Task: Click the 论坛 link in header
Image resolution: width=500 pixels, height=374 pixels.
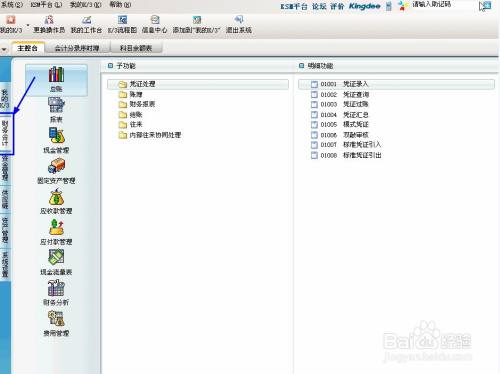Action: (x=319, y=6)
